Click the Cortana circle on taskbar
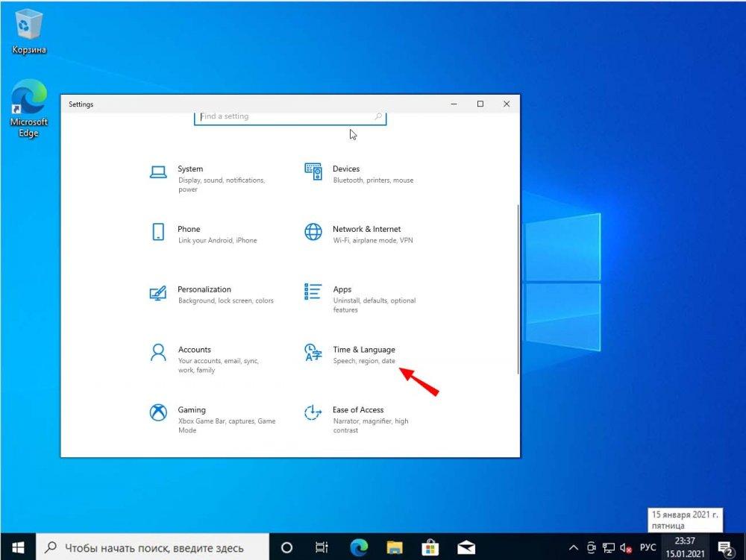This screenshot has height=560, width=746. click(x=286, y=547)
